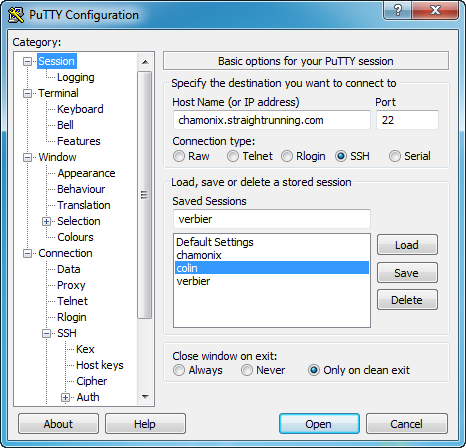This screenshot has height=448, width=466.
Task: Click the category tree scroll up arrow
Action: click(145, 62)
